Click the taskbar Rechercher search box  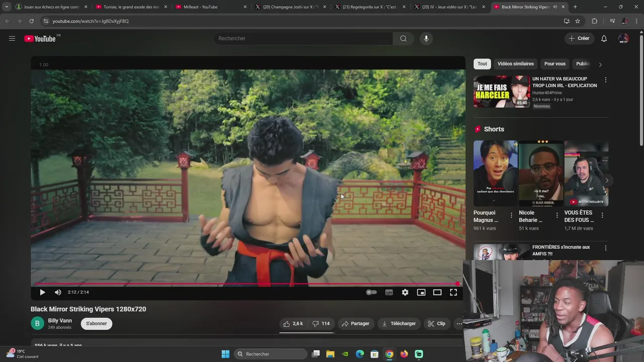(x=271, y=354)
